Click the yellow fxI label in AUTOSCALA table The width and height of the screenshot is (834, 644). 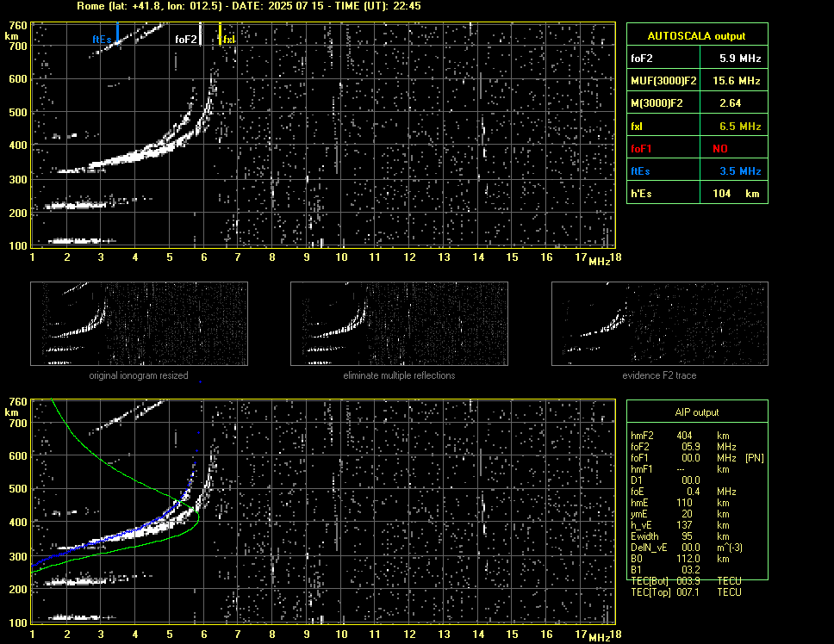(x=637, y=127)
